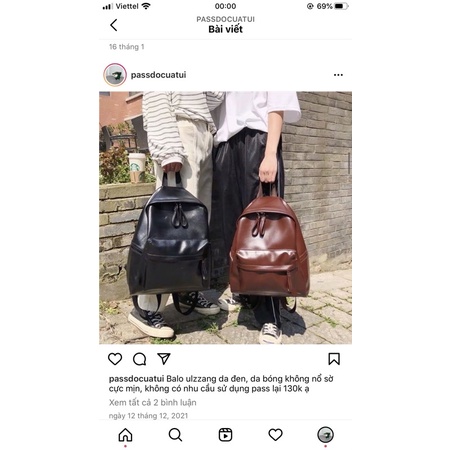View all comments via 'Xem tất cả 2 bình luận'
This screenshot has height=450, width=450.
(x=152, y=403)
